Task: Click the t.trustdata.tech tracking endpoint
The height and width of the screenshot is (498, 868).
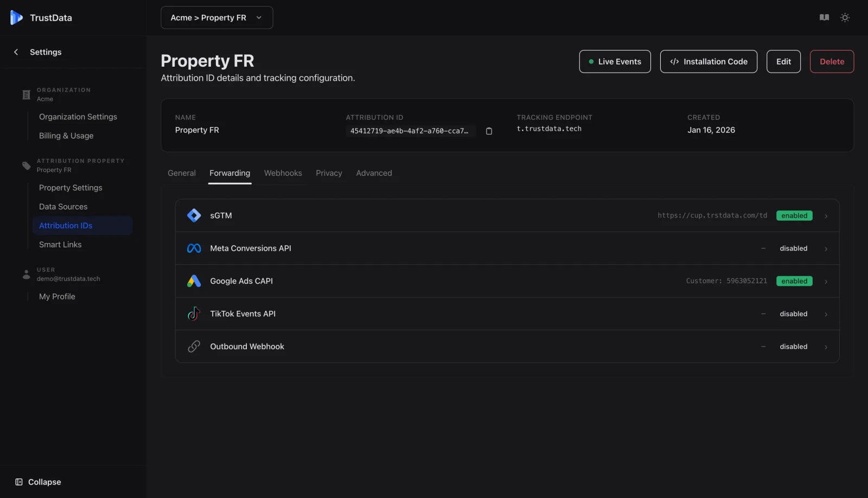Action: [549, 129]
